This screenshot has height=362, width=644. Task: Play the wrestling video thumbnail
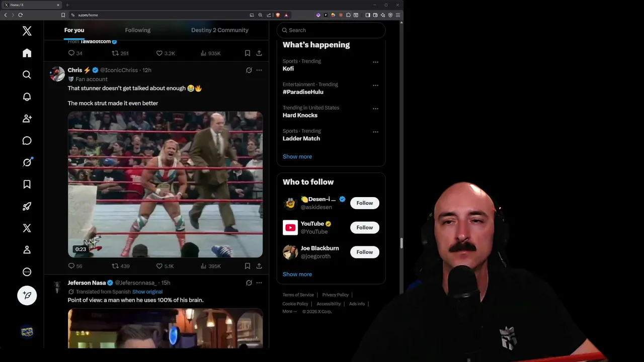[x=166, y=185]
